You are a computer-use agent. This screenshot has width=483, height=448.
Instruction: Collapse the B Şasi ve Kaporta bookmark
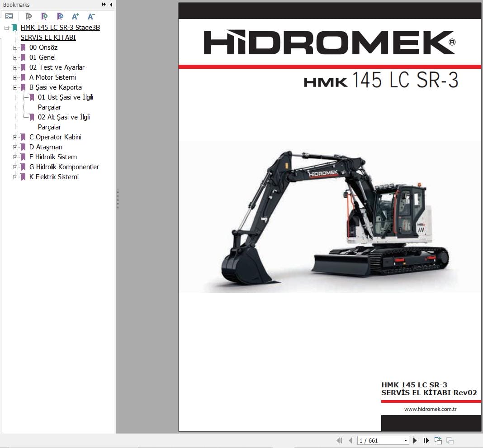(x=15, y=87)
